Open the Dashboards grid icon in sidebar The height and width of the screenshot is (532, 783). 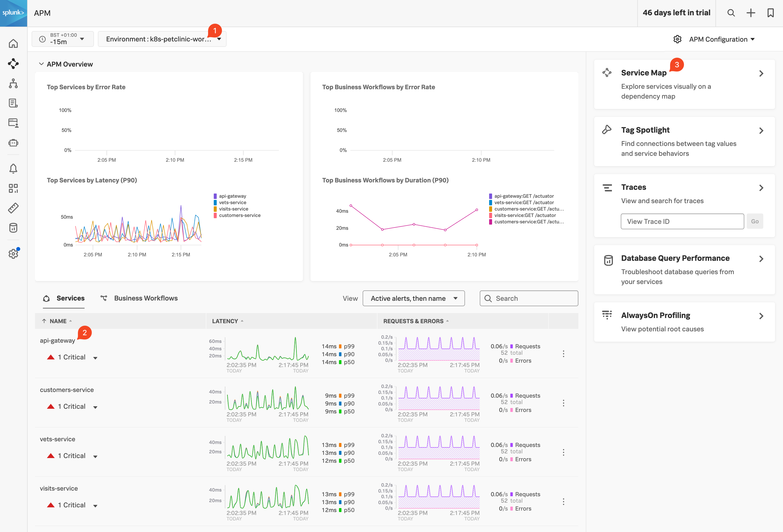click(13, 188)
